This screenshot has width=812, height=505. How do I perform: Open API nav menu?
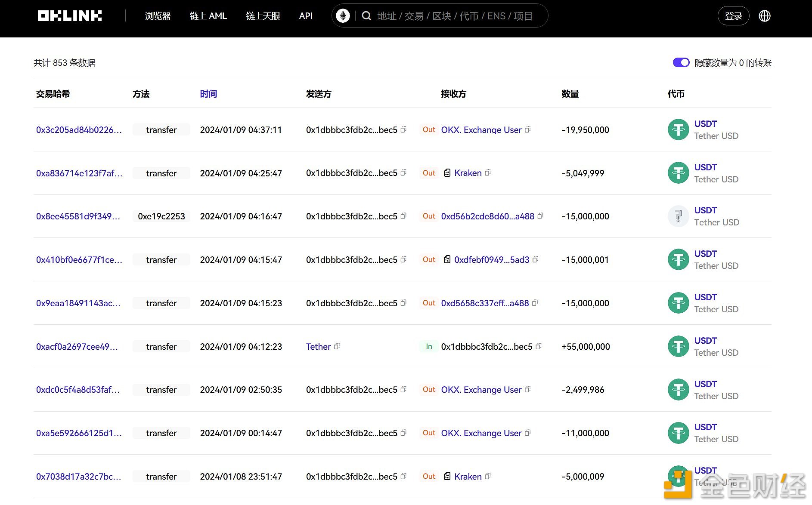click(306, 16)
